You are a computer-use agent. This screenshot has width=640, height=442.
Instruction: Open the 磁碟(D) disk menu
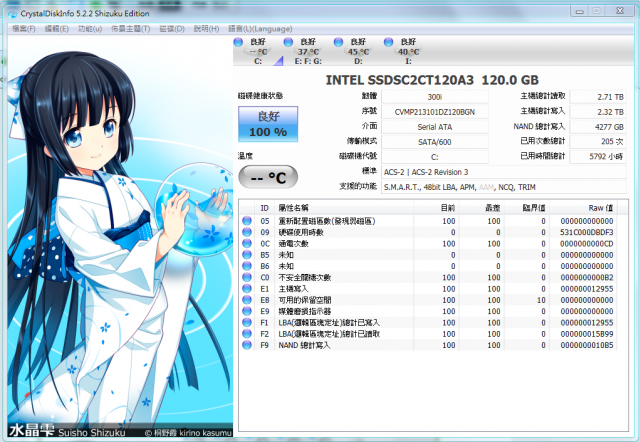[172, 29]
